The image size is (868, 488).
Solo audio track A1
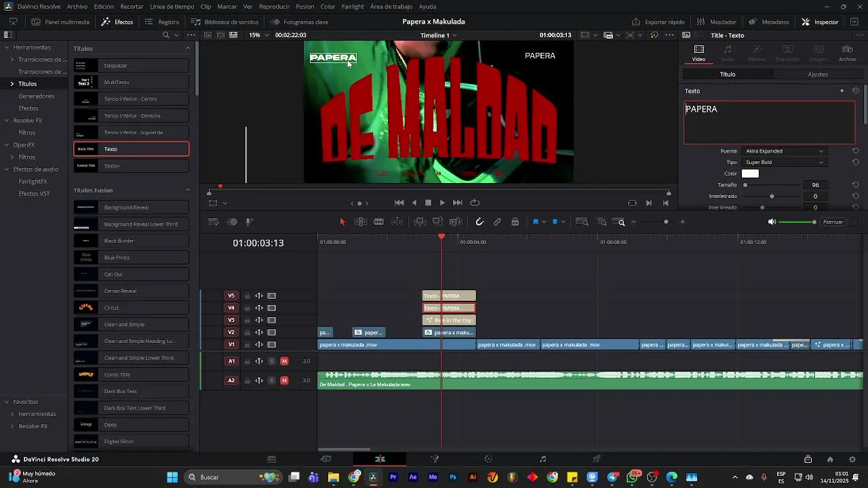point(272,361)
